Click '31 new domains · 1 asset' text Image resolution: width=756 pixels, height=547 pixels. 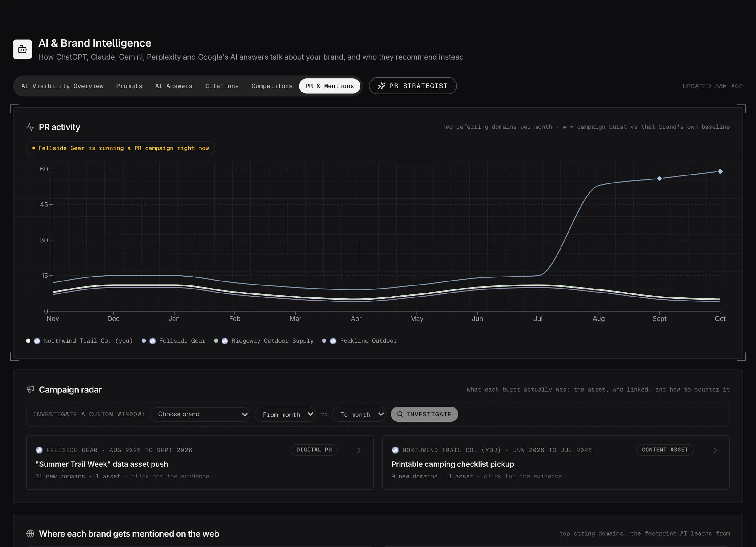[x=78, y=476]
